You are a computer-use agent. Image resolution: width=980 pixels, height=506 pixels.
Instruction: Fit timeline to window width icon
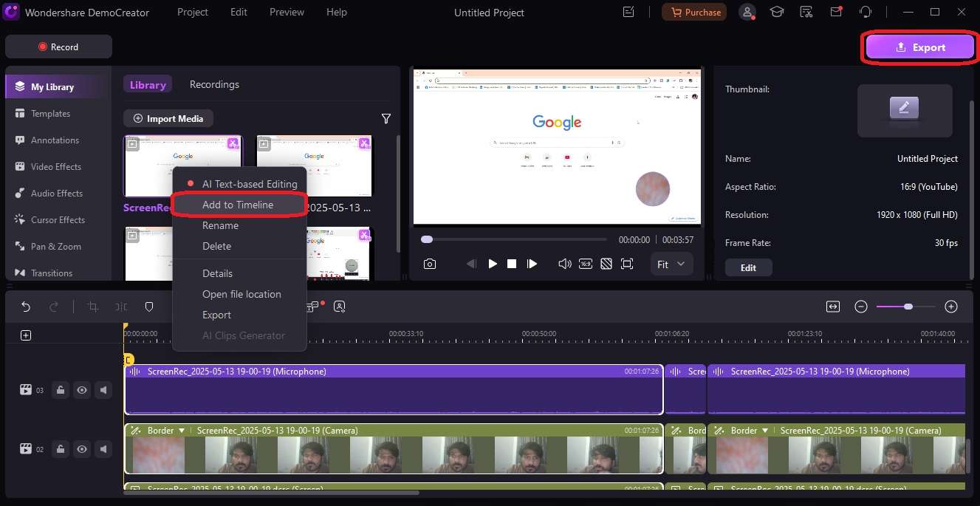coord(833,307)
